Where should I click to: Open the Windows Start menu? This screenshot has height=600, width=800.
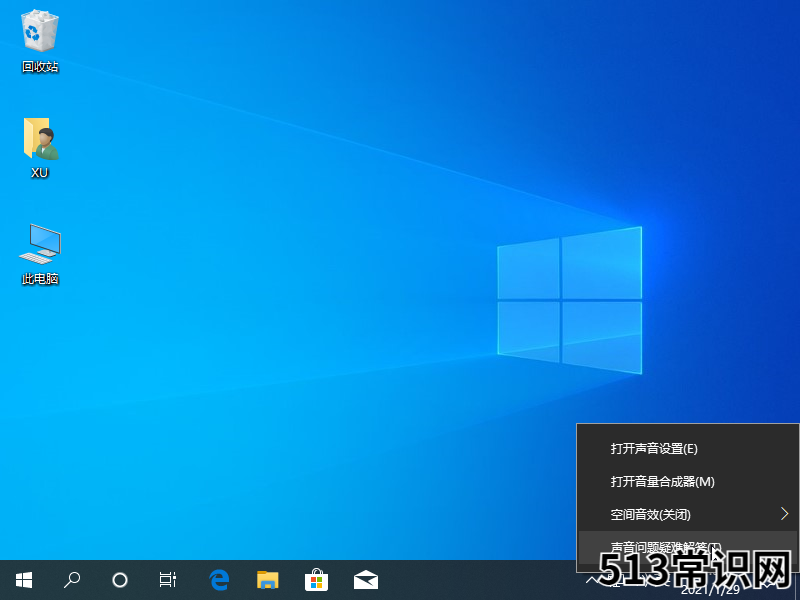tap(24, 580)
